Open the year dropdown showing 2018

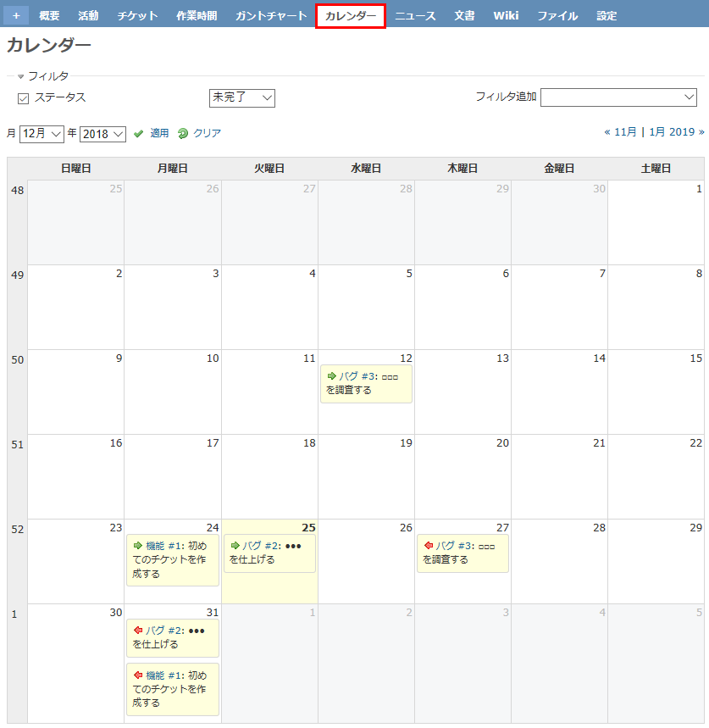[x=102, y=134]
